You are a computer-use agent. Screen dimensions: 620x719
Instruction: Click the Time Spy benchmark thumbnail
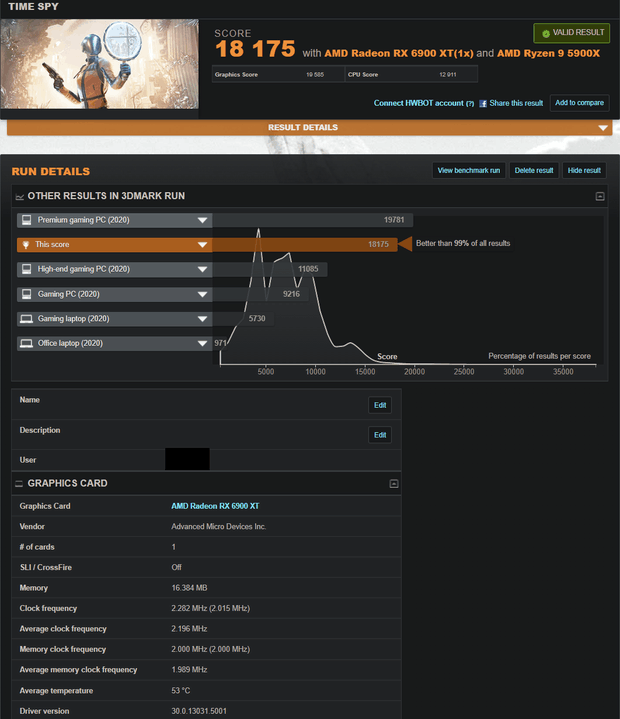[100, 64]
